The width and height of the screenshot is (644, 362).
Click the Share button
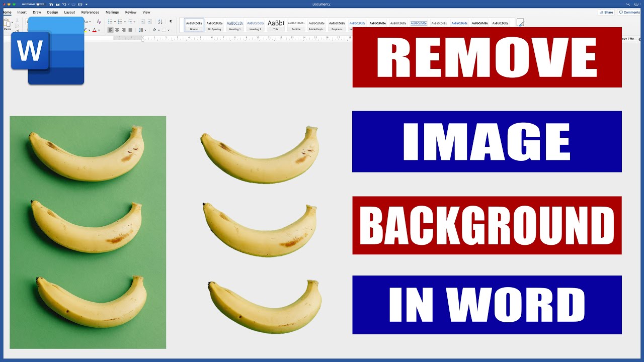(x=606, y=12)
